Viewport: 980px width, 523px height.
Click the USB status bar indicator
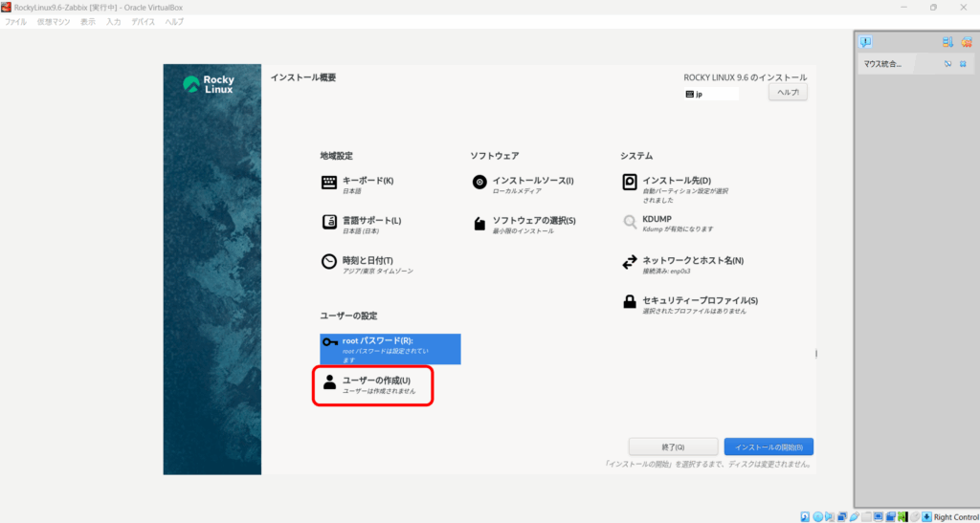tap(854, 516)
